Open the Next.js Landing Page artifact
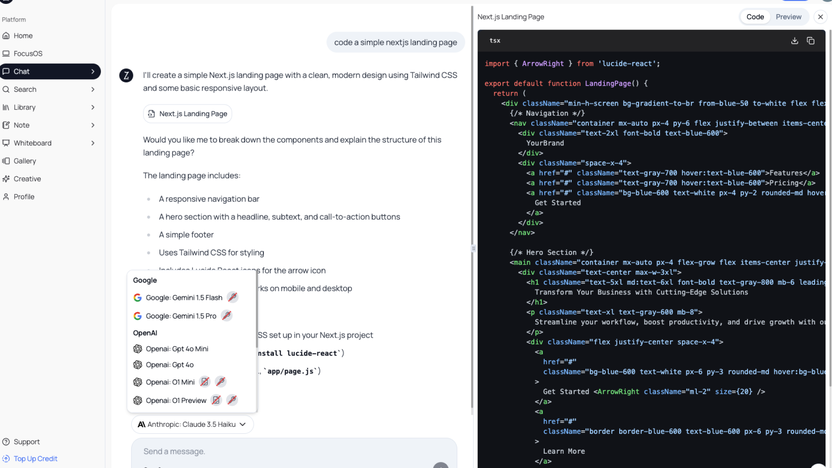Image resolution: width=832 pixels, height=468 pixels. click(187, 114)
